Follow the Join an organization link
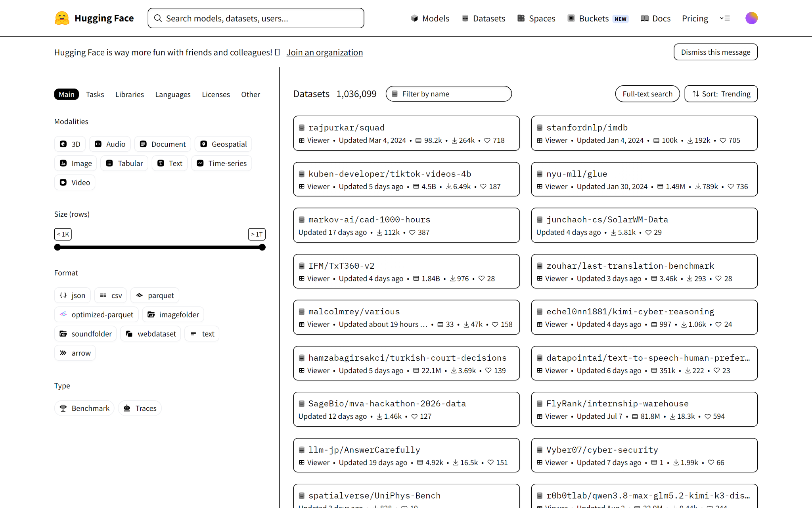 [x=325, y=52]
